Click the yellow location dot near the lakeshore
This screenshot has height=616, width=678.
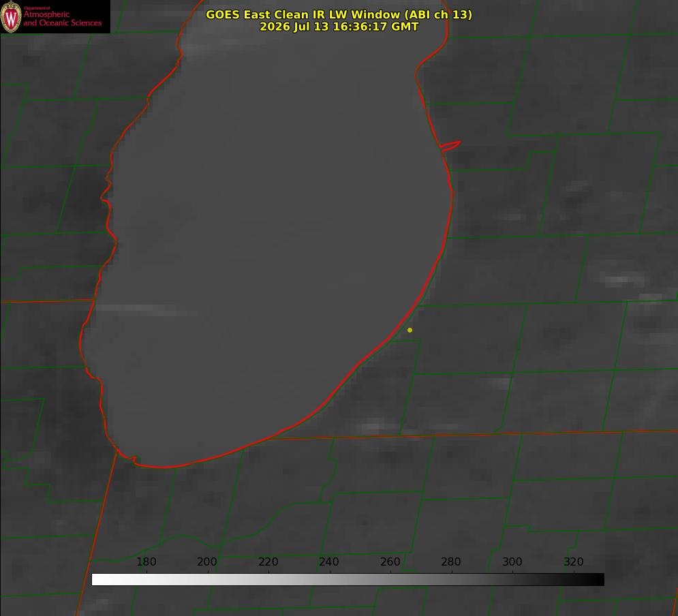(410, 330)
